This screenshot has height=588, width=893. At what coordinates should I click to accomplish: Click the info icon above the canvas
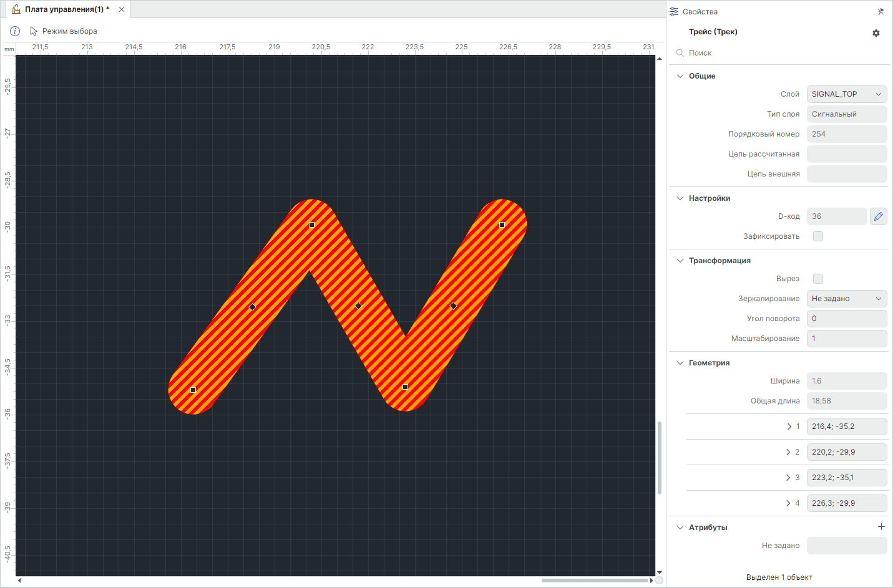point(15,31)
